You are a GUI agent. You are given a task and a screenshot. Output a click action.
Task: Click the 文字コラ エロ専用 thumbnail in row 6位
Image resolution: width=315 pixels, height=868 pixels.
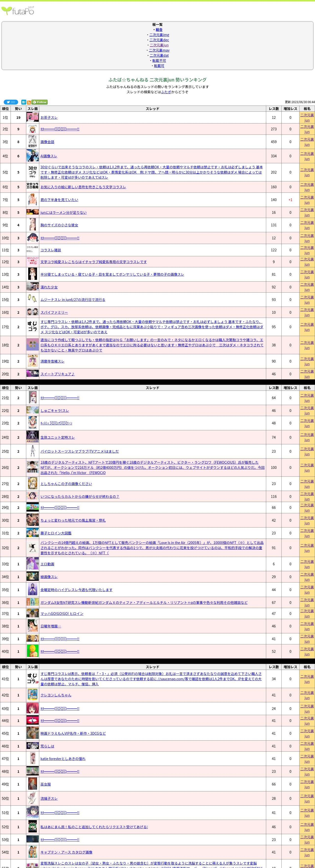[33, 187]
